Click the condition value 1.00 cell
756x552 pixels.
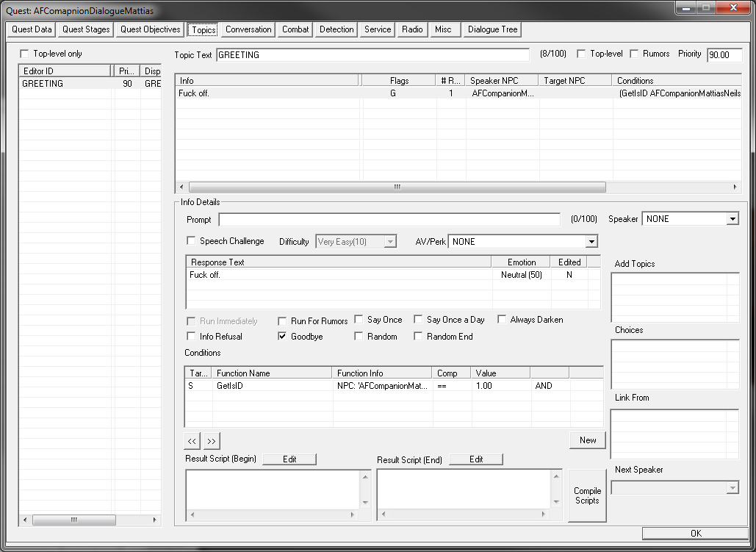point(501,386)
